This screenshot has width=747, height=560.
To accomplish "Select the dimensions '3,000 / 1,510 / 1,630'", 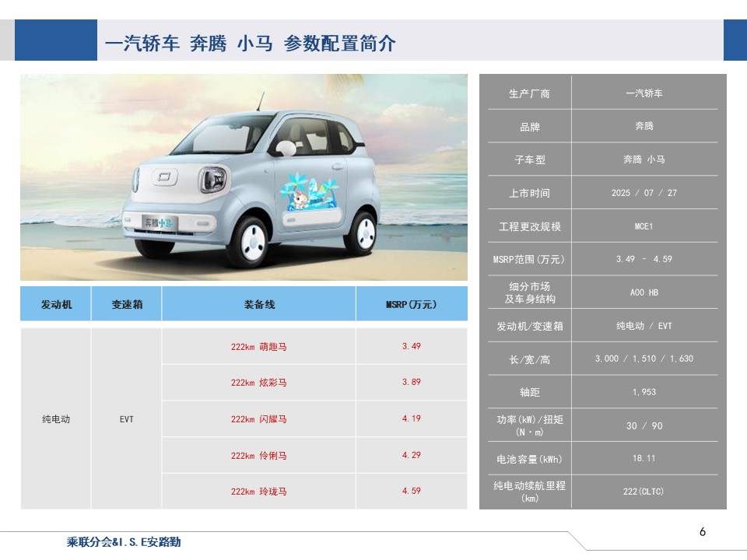I will click(644, 359).
